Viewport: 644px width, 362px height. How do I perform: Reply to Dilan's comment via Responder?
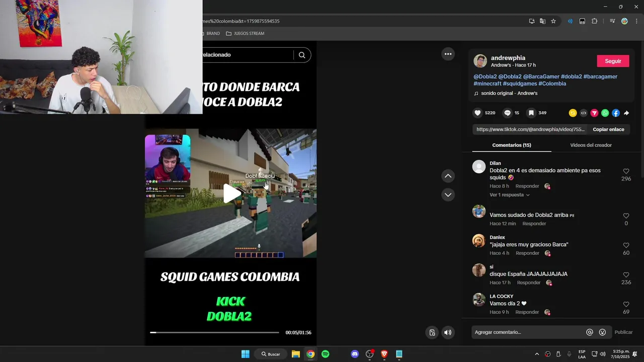[x=527, y=186]
